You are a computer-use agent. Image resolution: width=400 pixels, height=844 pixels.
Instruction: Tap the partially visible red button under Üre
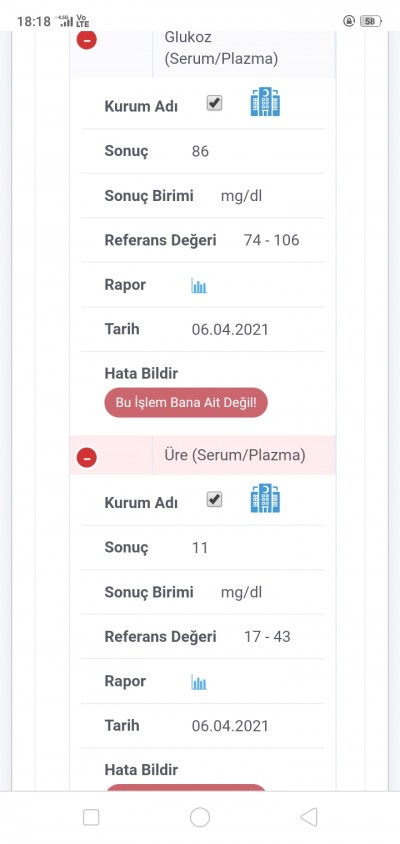click(186, 787)
